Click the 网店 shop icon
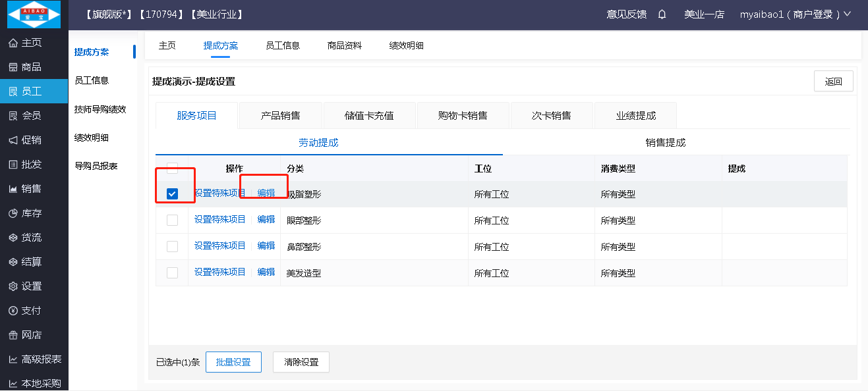The height and width of the screenshot is (391, 868). click(13, 335)
